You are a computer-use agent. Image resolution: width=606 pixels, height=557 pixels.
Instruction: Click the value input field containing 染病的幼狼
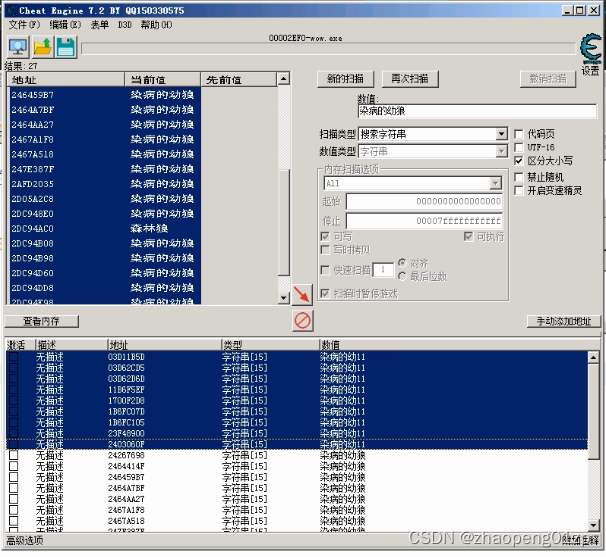pos(477,111)
